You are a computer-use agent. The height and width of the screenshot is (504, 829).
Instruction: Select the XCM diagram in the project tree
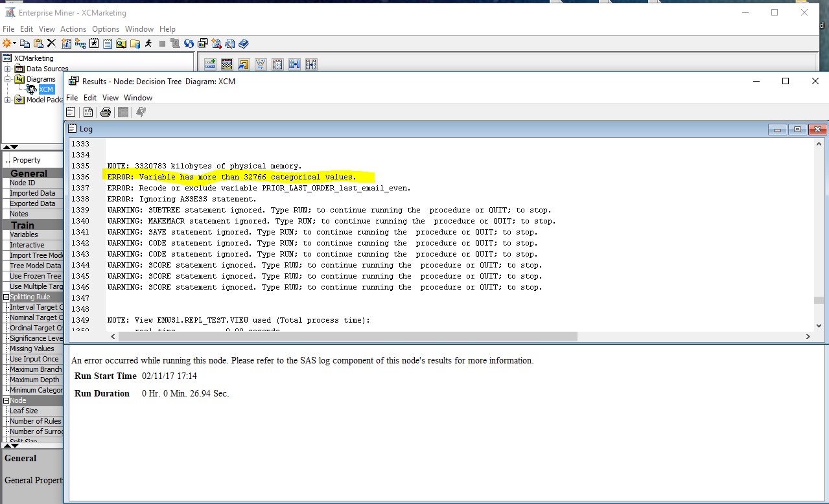(x=46, y=89)
